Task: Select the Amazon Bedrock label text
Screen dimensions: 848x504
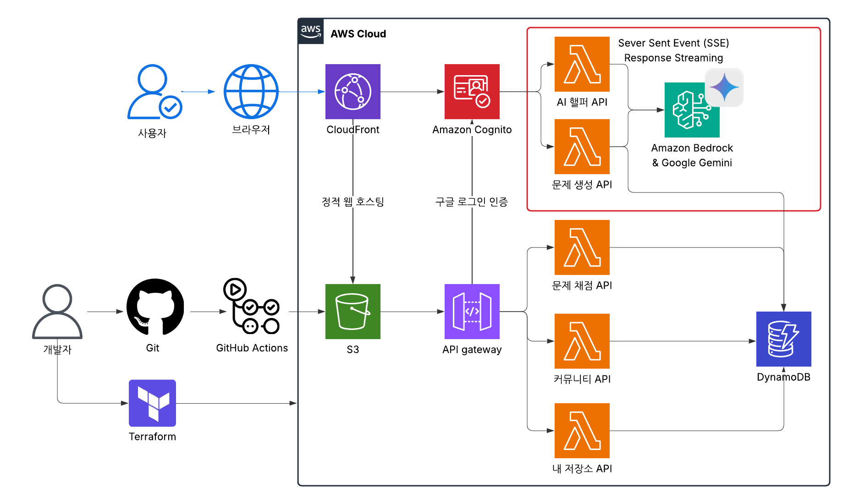Action: point(692,148)
